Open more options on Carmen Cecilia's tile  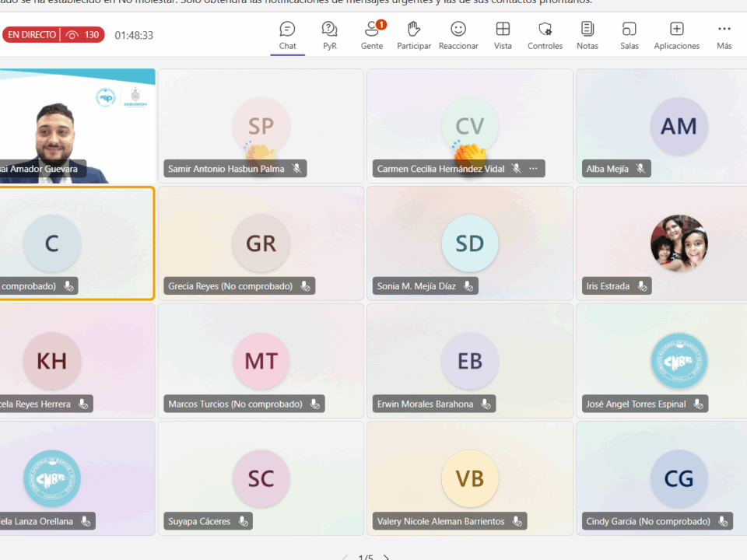click(x=533, y=169)
